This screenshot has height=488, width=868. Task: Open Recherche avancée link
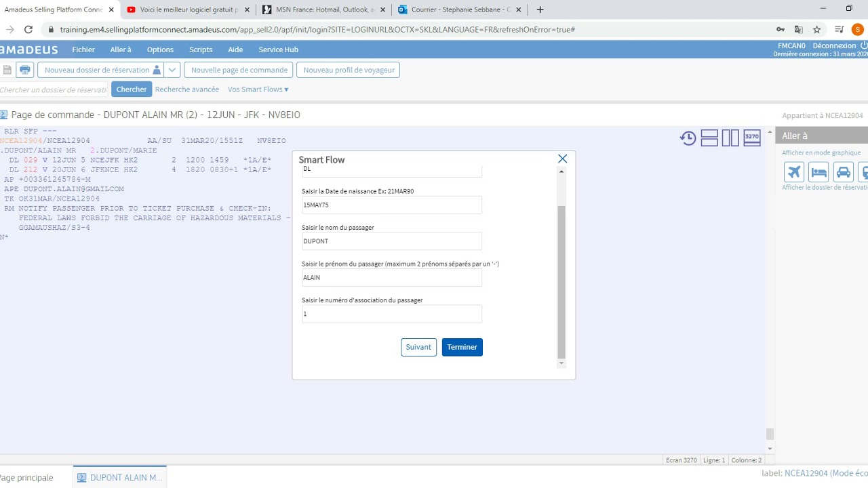(x=187, y=89)
